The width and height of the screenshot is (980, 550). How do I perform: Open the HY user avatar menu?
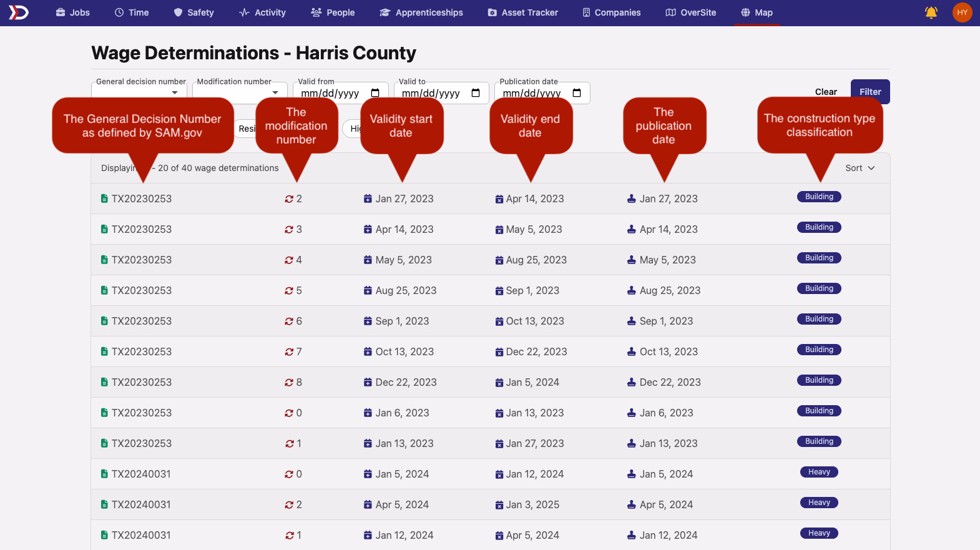pyautogui.click(x=962, y=12)
